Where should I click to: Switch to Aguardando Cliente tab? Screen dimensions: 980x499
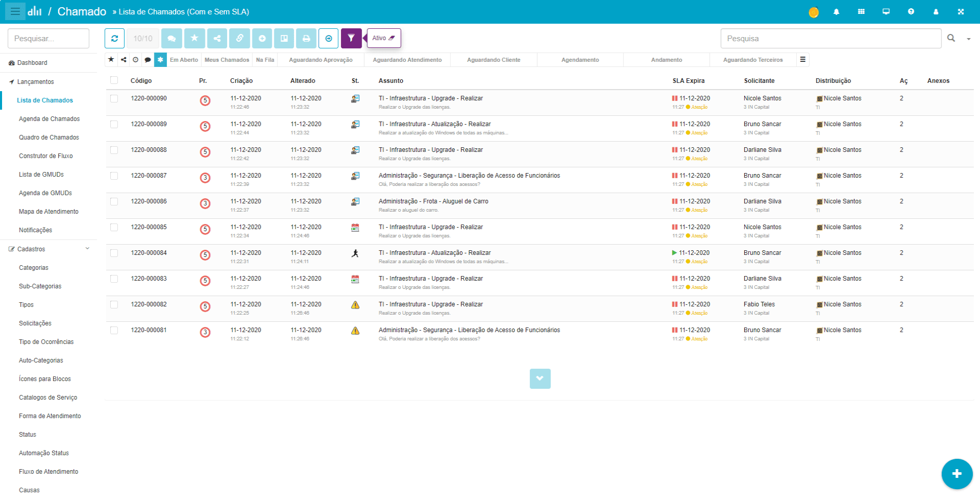pyautogui.click(x=493, y=60)
